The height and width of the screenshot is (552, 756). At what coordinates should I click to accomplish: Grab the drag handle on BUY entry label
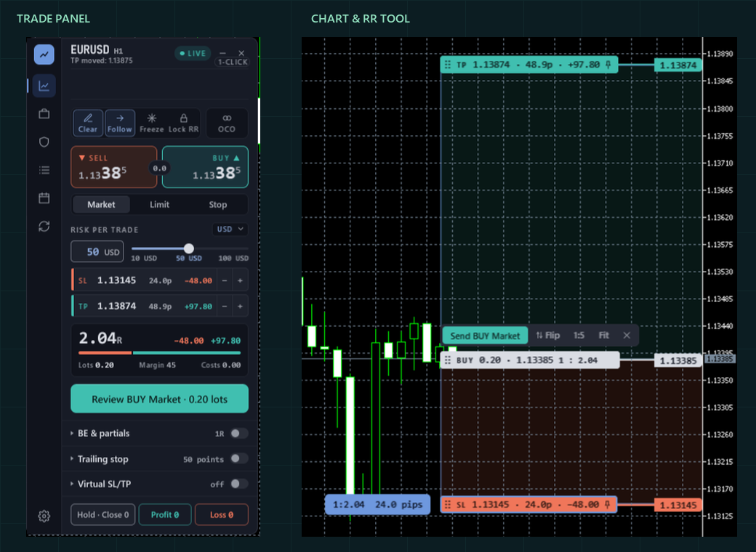click(x=448, y=360)
